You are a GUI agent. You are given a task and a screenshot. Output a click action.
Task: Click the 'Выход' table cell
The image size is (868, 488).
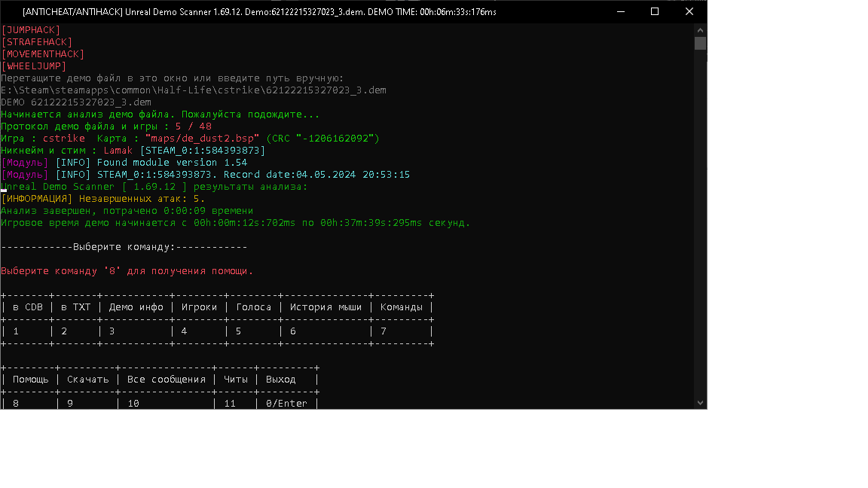click(280, 380)
